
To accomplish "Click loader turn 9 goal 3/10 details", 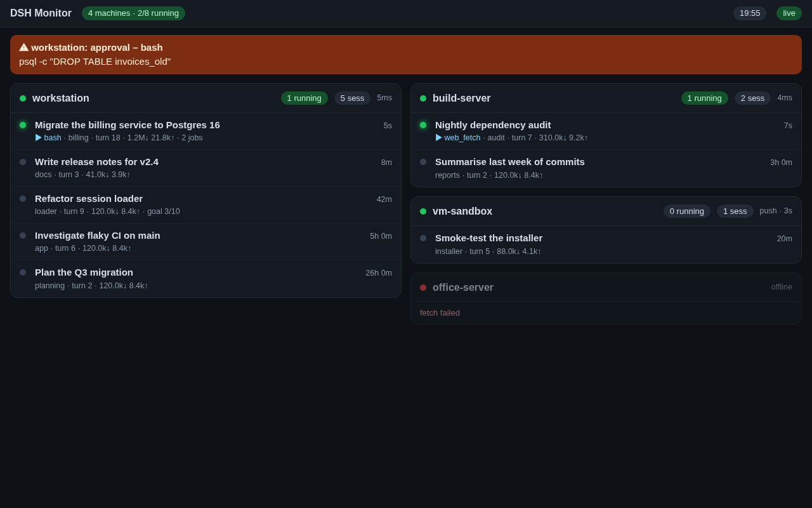I will (x=107, y=211).
